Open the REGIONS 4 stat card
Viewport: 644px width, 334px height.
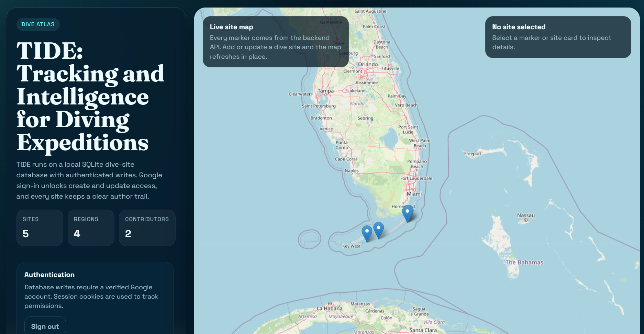(91, 228)
